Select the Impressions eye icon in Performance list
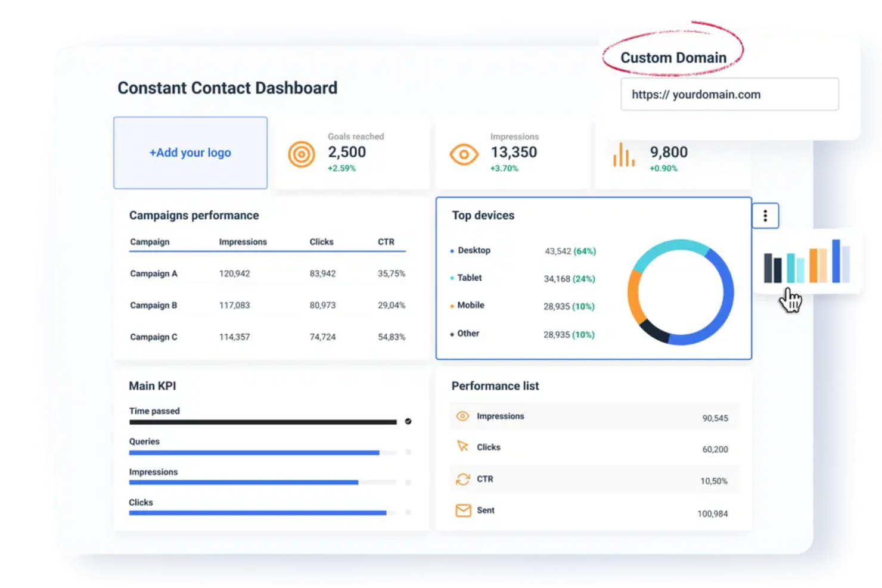The height and width of the screenshot is (588, 882). 462,416
